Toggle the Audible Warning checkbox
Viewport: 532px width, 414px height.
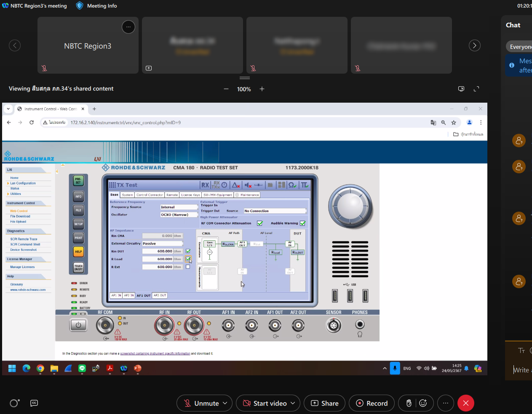click(302, 223)
